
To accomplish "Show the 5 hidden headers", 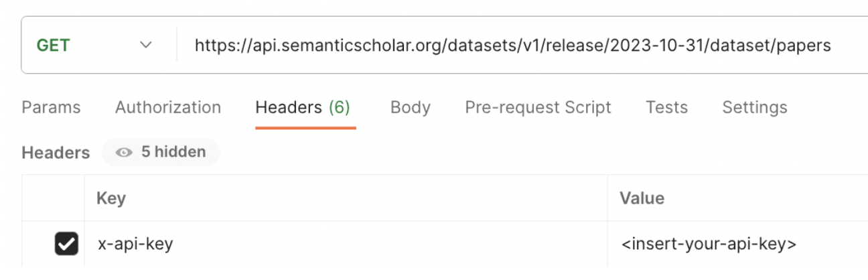I will coord(161,153).
